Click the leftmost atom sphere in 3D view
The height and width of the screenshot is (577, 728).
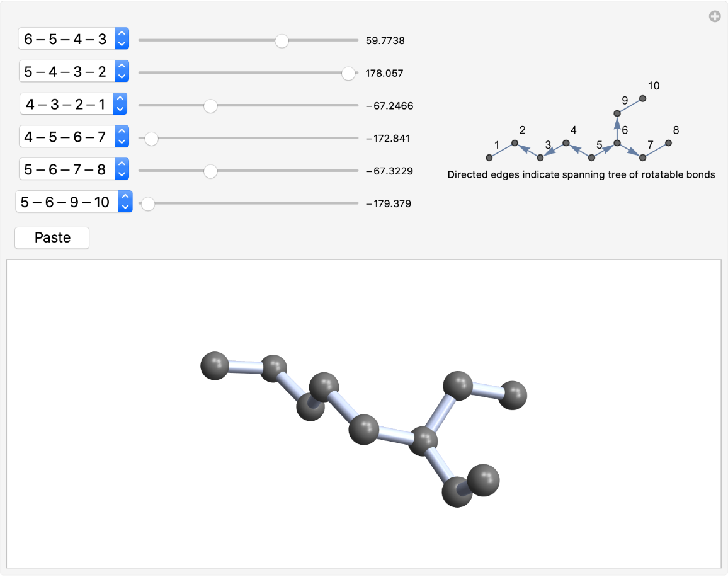tap(215, 366)
